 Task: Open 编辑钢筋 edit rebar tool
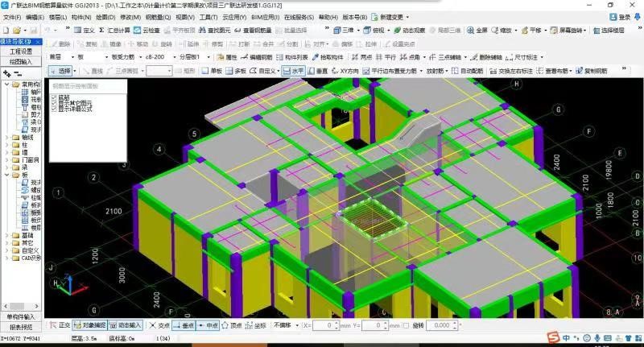click(x=258, y=57)
